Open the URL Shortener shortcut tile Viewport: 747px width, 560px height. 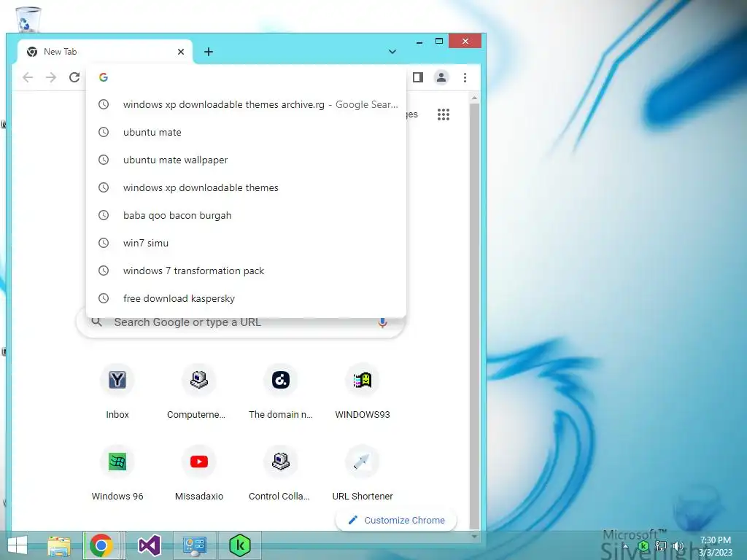(x=363, y=473)
